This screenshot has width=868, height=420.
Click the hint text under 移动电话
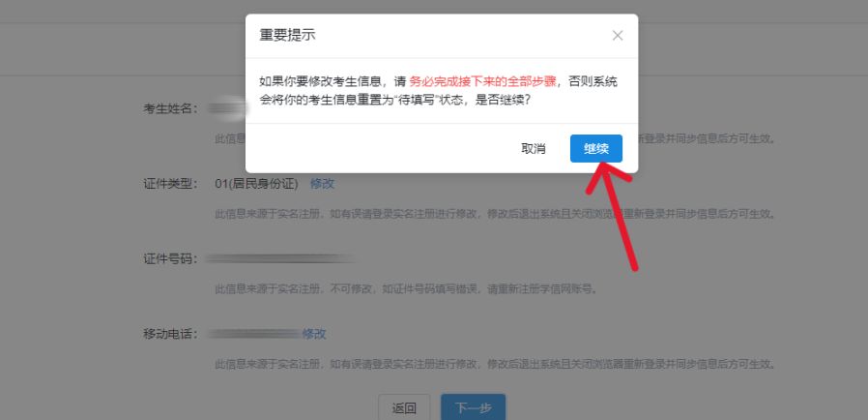495,364
